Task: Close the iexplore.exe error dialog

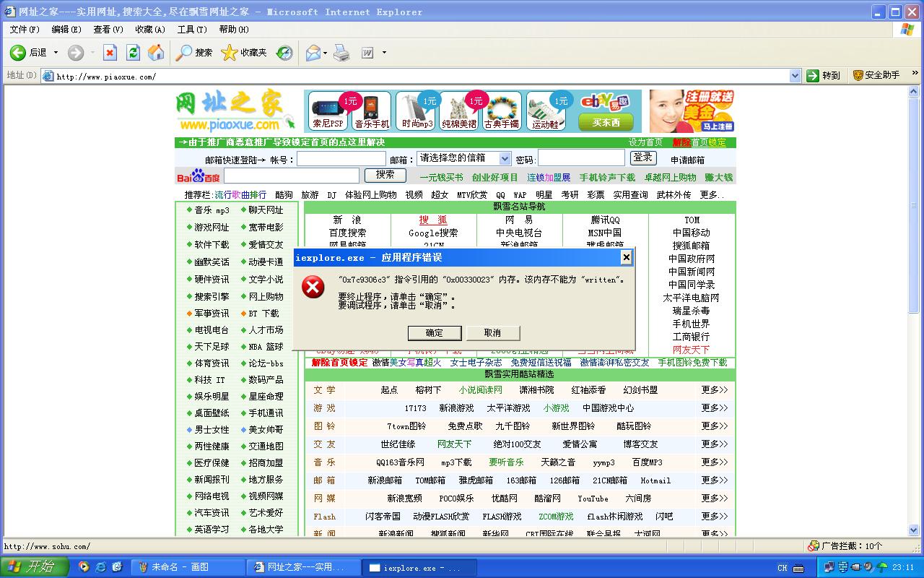Action: pos(626,257)
